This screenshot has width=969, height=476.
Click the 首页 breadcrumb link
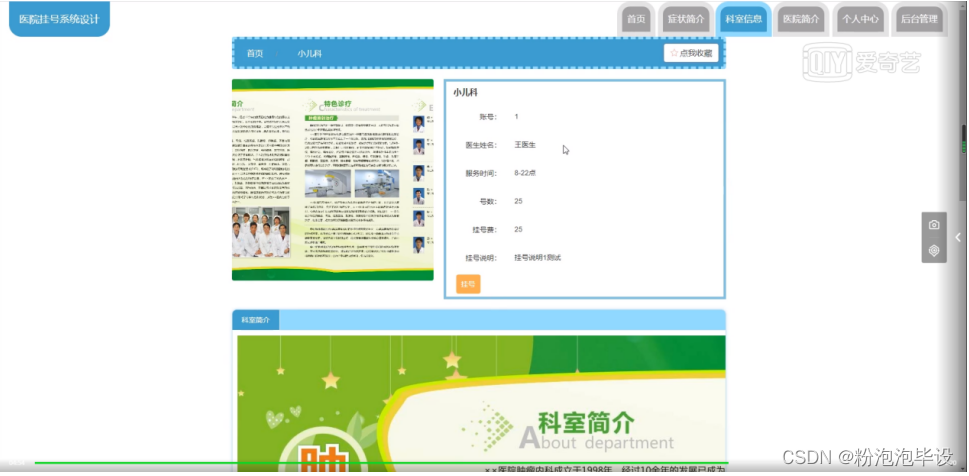coord(255,54)
